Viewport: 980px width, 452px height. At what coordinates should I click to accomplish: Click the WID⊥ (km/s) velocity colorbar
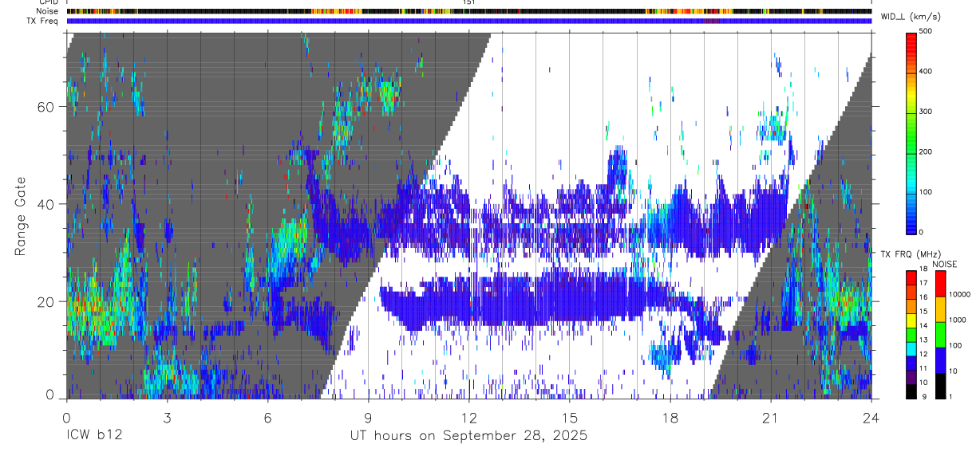(911, 132)
